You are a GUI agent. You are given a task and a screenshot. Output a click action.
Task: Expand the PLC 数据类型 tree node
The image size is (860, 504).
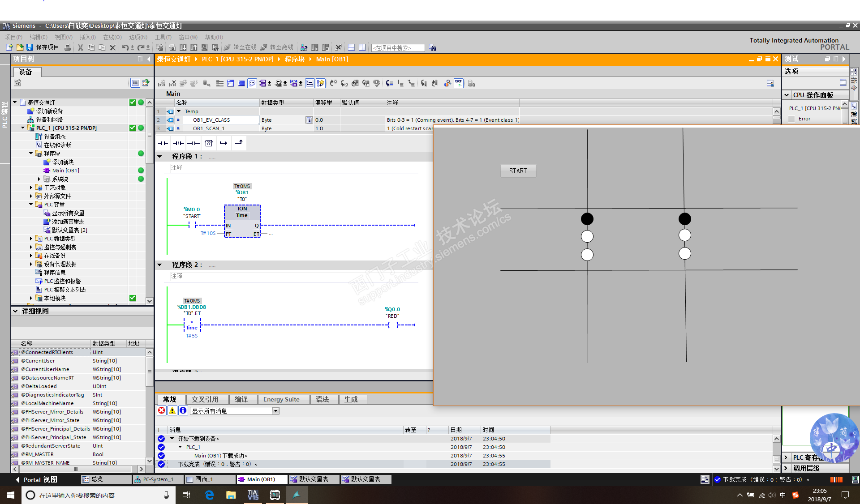pos(31,239)
